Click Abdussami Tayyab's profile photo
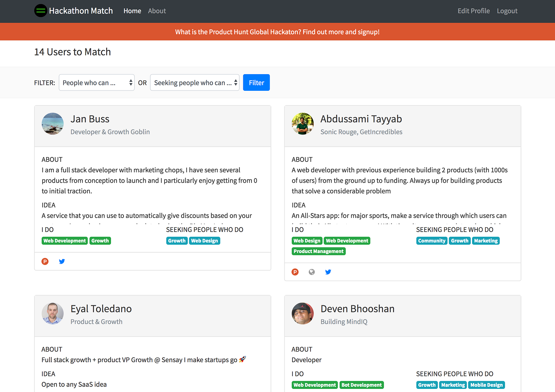This screenshot has width=555, height=392. [303, 124]
